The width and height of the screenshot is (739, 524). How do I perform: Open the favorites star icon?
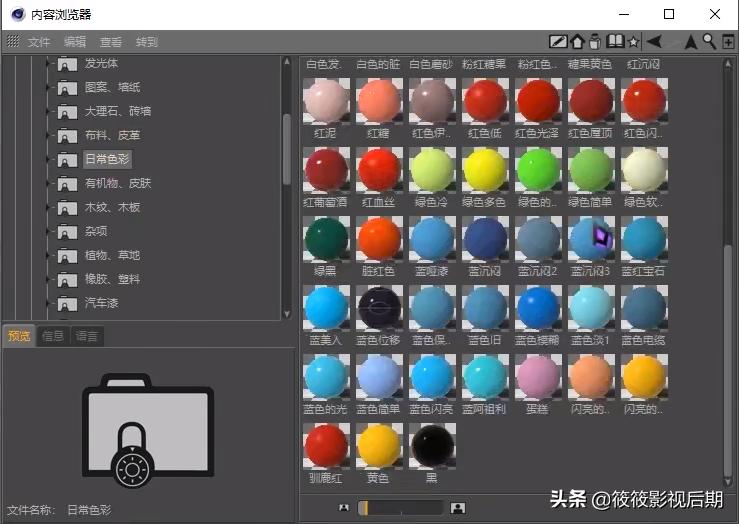pyautogui.click(x=634, y=42)
